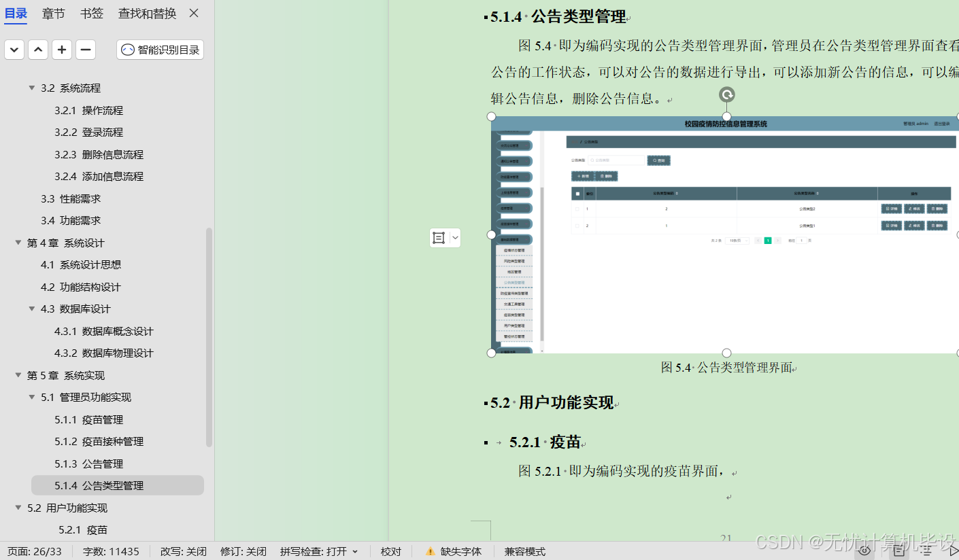Click the expand-all plus icon in TOC pane
959x560 pixels.
pos(61,49)
